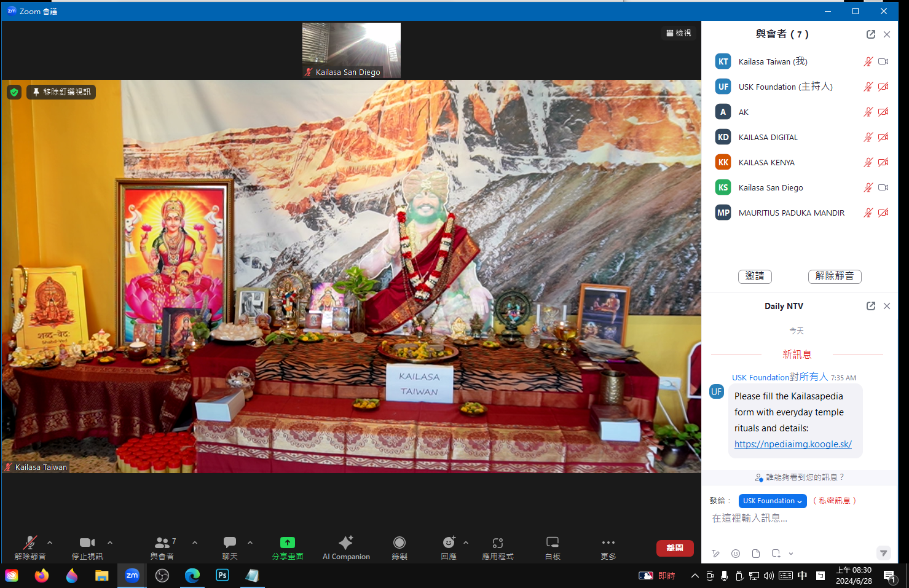Click the green Share Screen icon
909x588 pixels.
click(x=287, y=543)
